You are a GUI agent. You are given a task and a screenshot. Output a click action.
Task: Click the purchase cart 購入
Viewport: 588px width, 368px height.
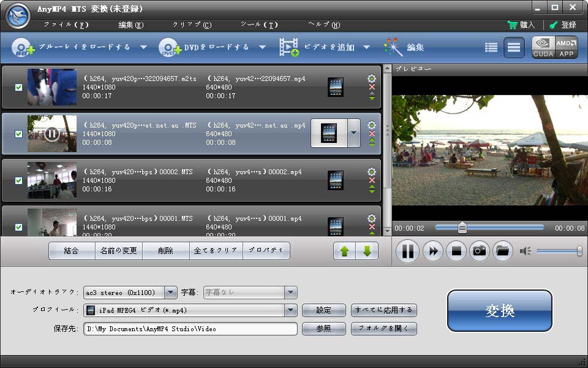coord(521,25)
